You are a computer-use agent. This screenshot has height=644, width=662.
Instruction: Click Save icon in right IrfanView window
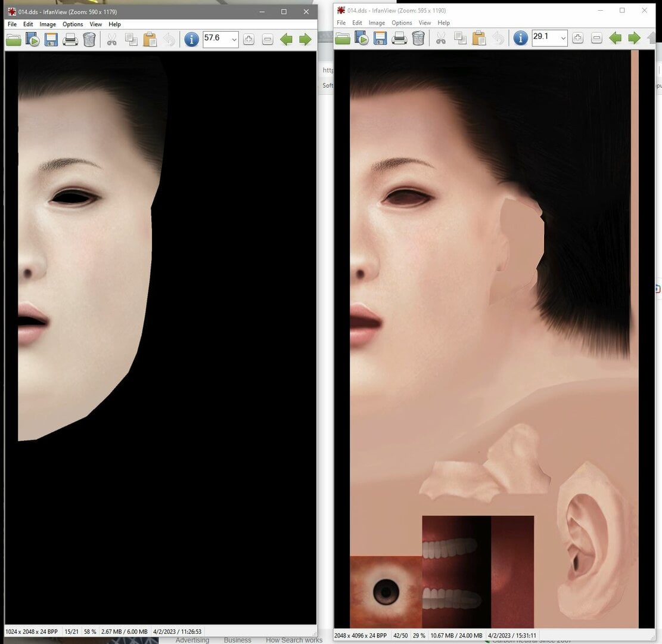pos(380,38)
